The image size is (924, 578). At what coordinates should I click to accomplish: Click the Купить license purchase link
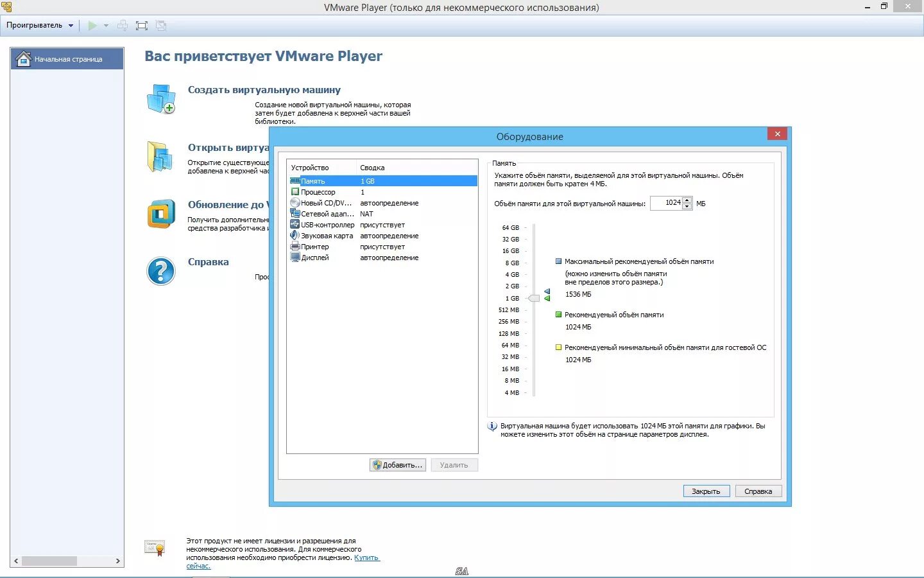(367, 557)
